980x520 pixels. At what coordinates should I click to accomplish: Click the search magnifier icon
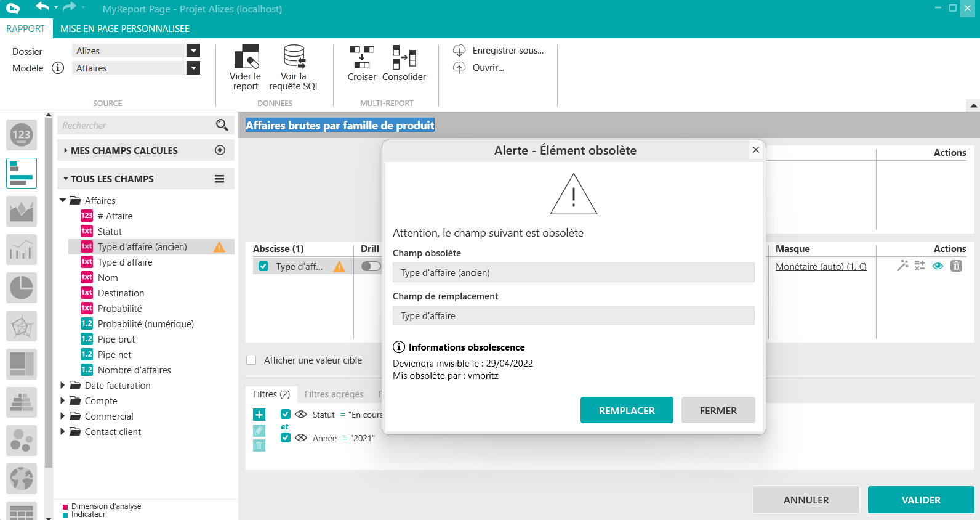tap(222, 126)
